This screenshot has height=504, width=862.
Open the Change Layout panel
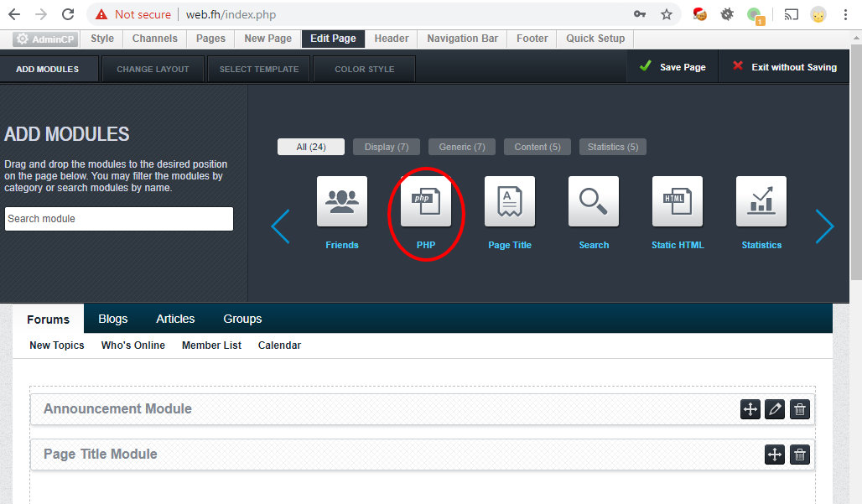pos(153,69)
